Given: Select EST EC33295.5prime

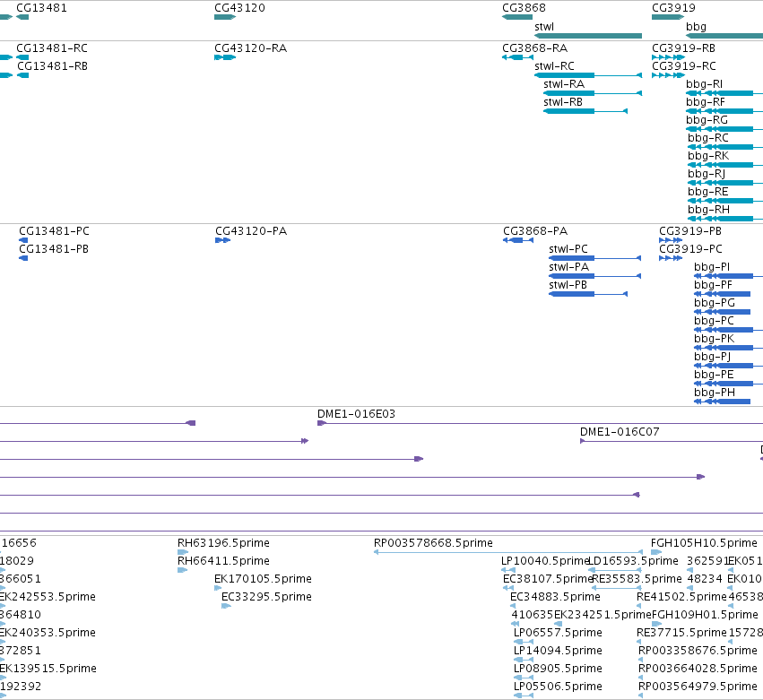Looking at the screenshot, I should (226, 606).
